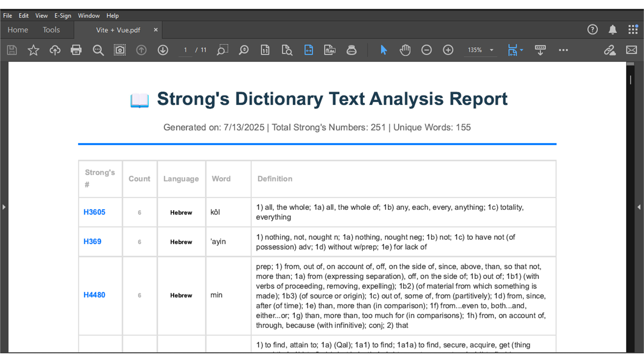Toggle the Select tool
This screenshot has height=362, width=644.
384,50
